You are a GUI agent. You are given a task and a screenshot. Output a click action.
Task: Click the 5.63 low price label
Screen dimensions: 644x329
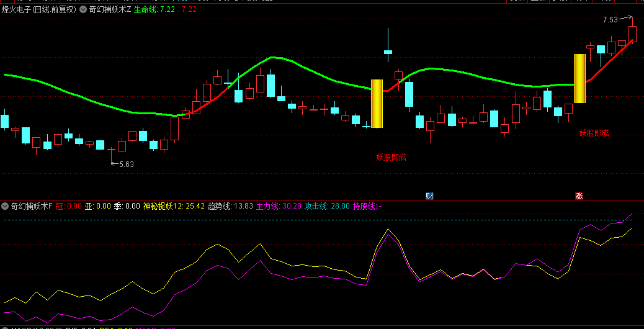[x=126, y=164]
